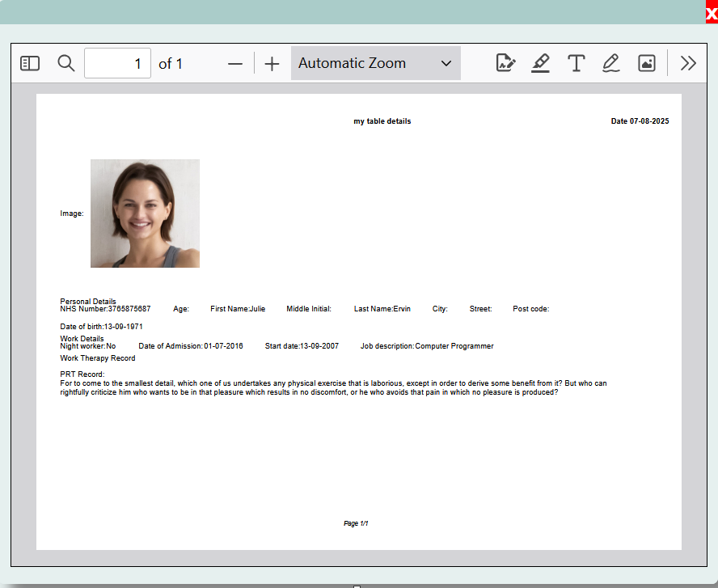Toggle the sidebar panel visibility

point(29,63)
